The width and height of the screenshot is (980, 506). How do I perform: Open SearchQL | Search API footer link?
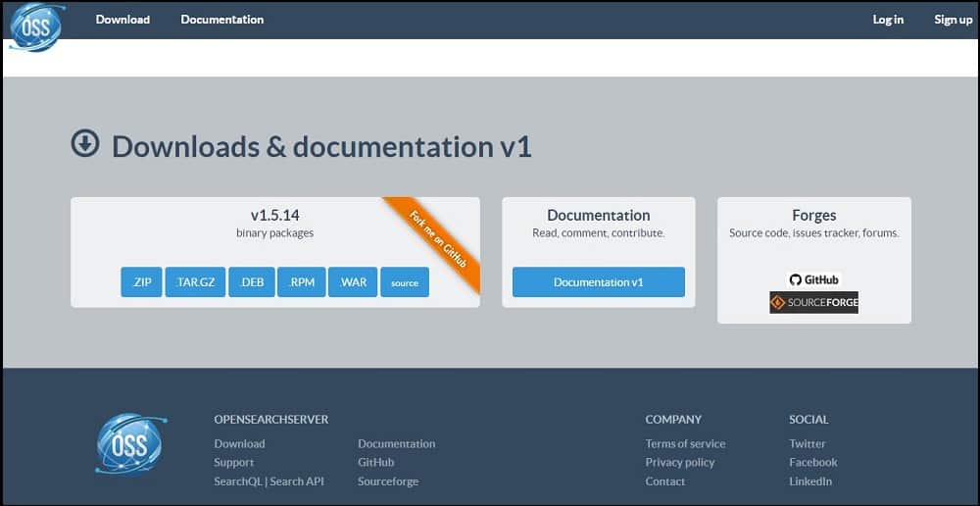coord(269,481)
